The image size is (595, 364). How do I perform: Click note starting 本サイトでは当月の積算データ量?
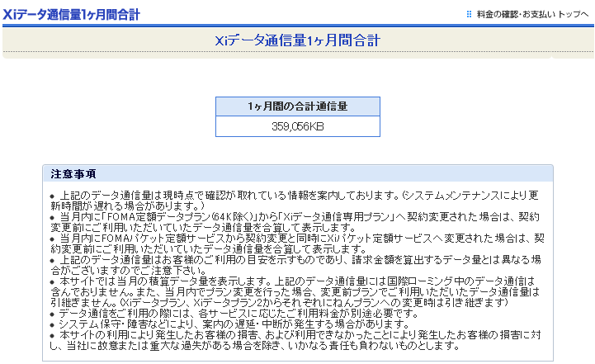[x=295, y=292]
